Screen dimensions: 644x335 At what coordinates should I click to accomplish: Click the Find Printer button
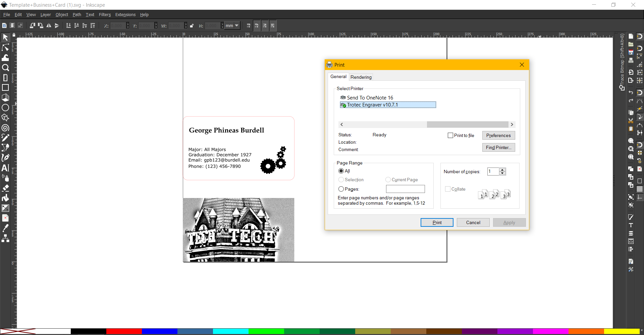(x=498, y=147)
